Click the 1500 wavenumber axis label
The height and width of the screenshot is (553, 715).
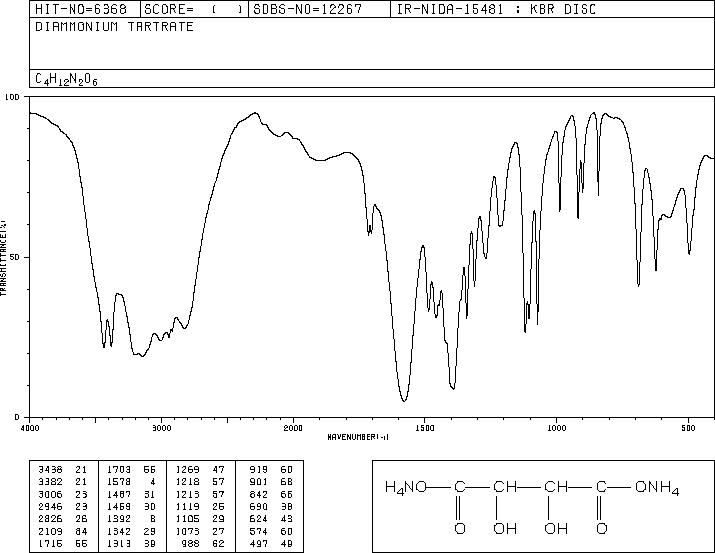pyautogui.click(x=425, y=428)
